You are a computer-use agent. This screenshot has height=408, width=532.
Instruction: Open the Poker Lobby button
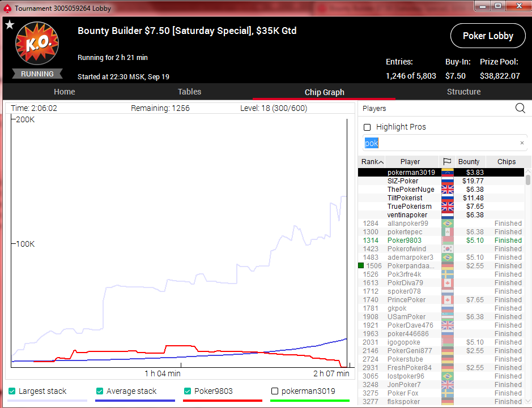click(x=488, y=36)
